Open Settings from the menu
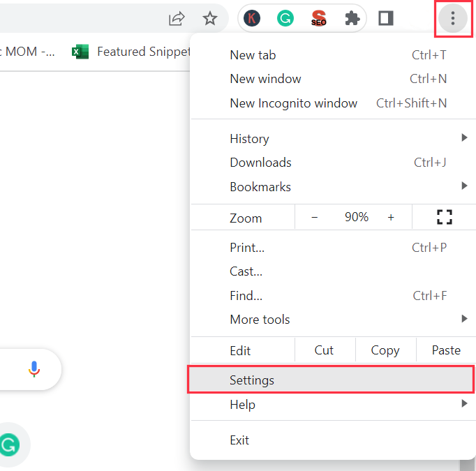476x471 pixels. [x=332, y=380]
